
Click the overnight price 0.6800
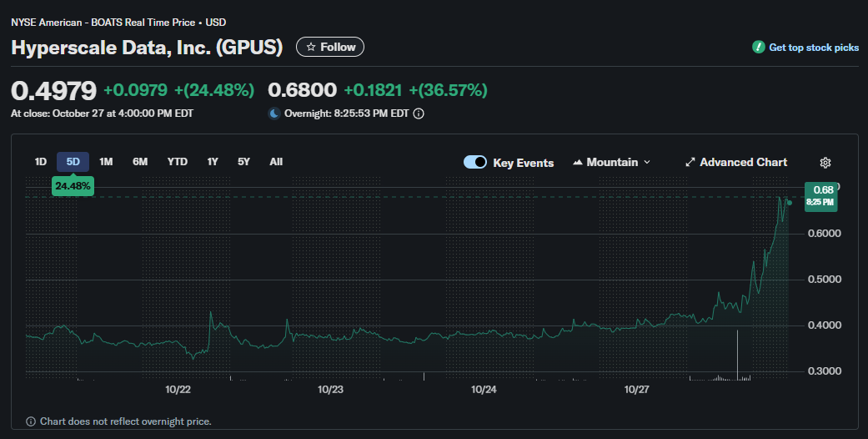pos(302,90)
